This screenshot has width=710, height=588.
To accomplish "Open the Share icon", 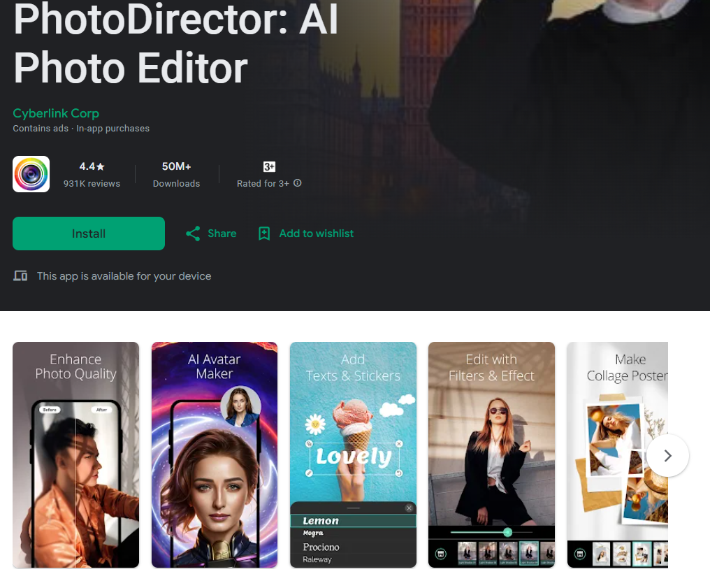I will [x=193, y=234].
